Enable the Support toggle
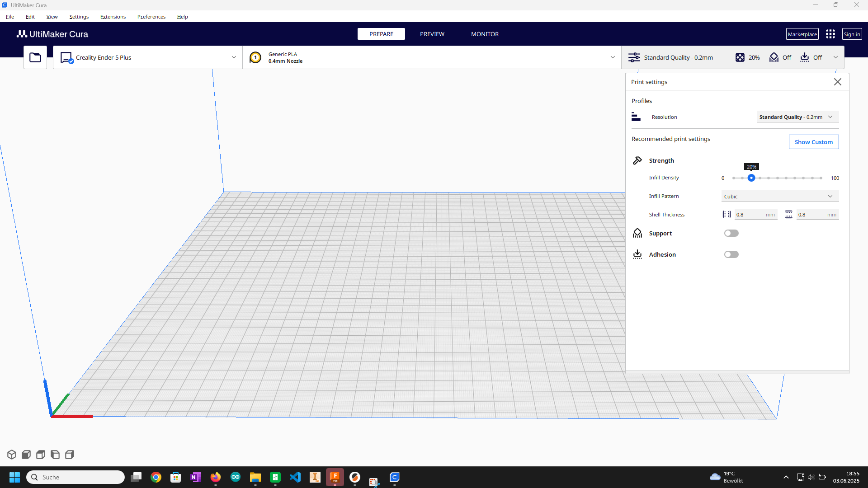 coord(731,233)
